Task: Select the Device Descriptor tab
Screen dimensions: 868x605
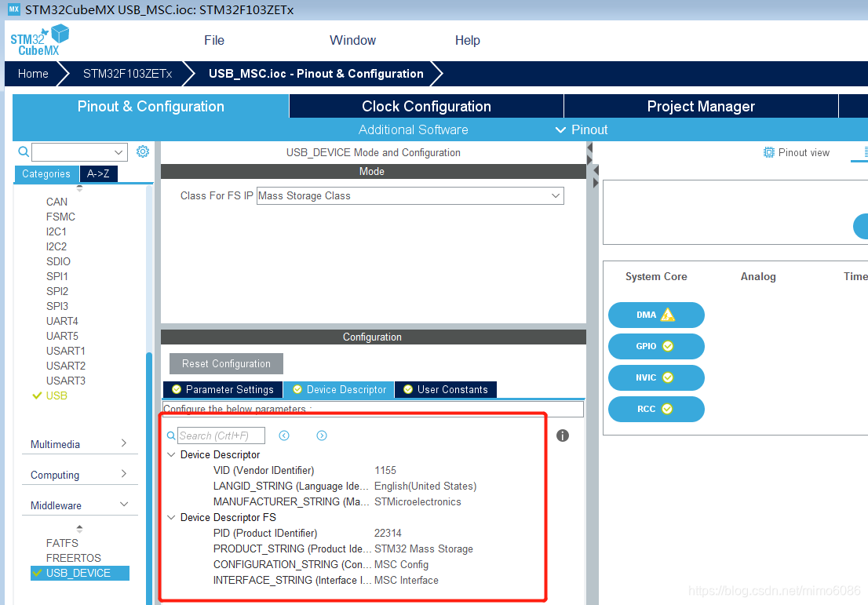Action: [x=339, y=390]
